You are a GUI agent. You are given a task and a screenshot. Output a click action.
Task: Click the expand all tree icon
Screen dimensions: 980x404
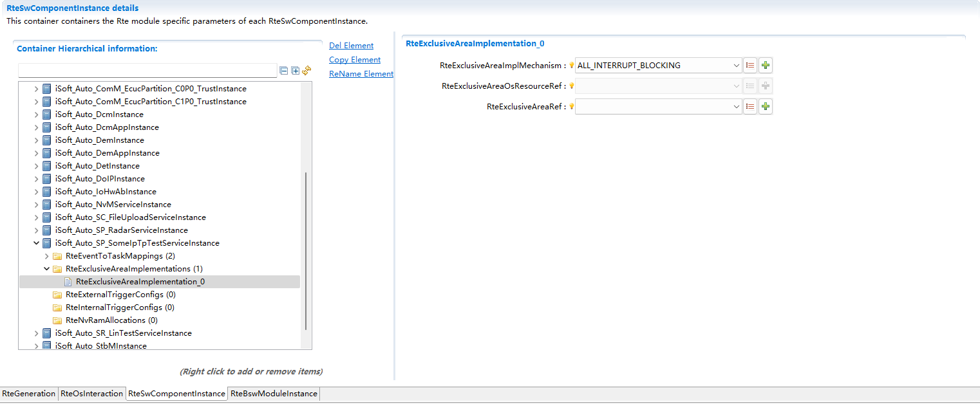coord(296,71)
